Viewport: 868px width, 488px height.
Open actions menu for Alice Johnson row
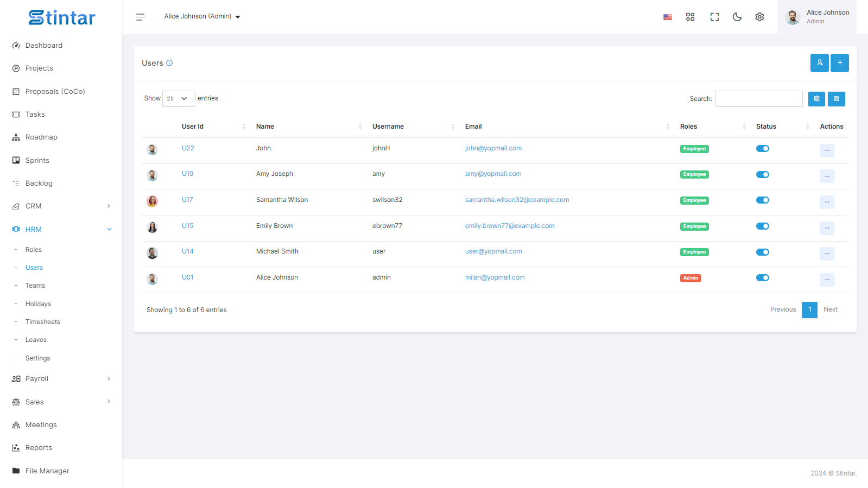pos(827,280)
